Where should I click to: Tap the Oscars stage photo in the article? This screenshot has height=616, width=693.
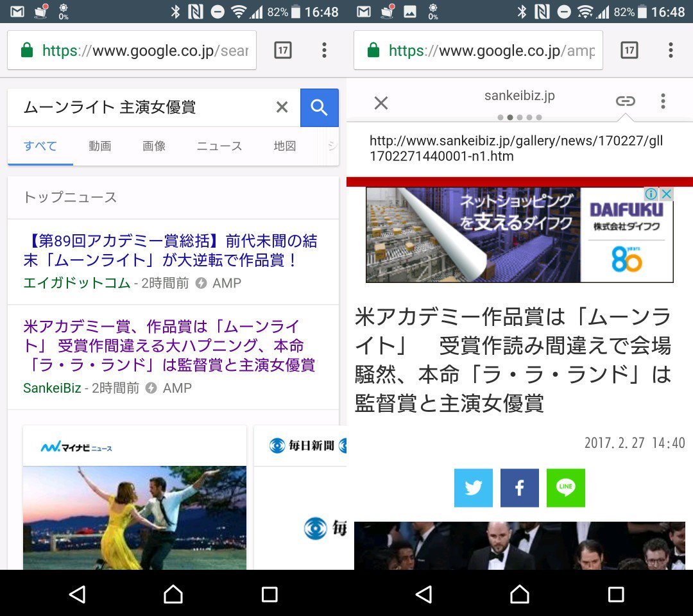(520, 546)
